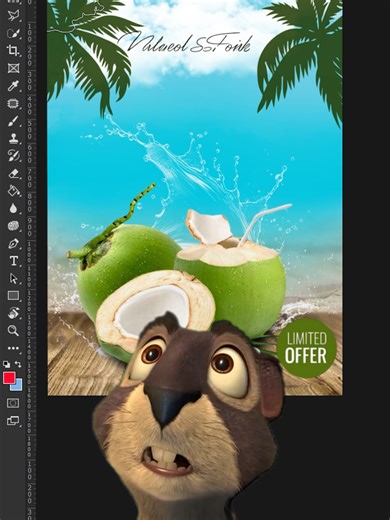The image size is (390, 520).
Task: Select the Rotate View tool
Action: pyautogui.click(x=13, y=313)
